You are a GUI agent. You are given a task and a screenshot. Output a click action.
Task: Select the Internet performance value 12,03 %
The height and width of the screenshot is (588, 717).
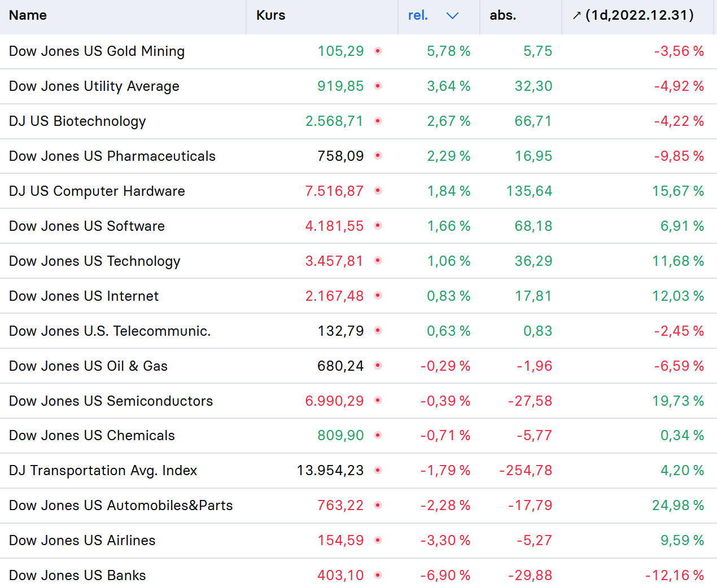coord(678,296)
